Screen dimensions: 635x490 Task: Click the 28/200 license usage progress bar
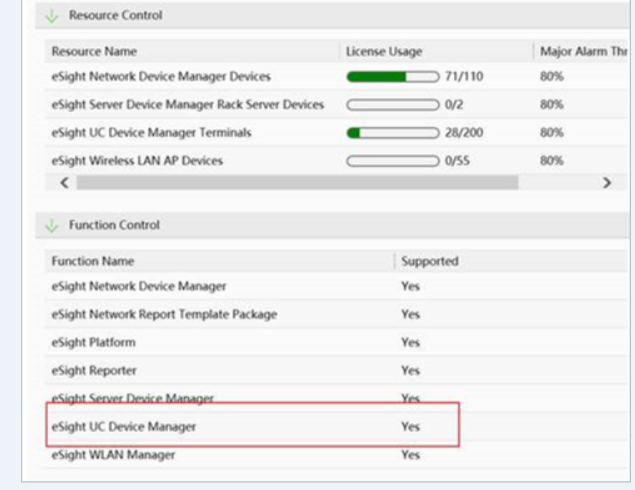393,133
